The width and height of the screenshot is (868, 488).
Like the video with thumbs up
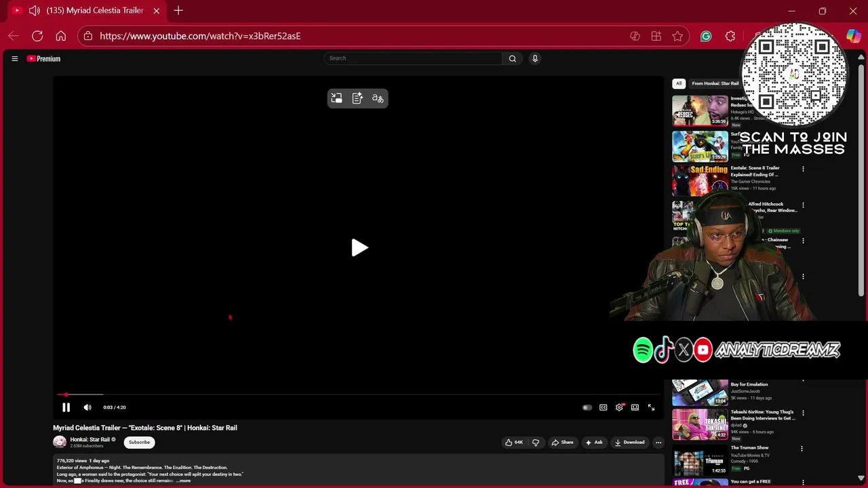coord(513,443)
